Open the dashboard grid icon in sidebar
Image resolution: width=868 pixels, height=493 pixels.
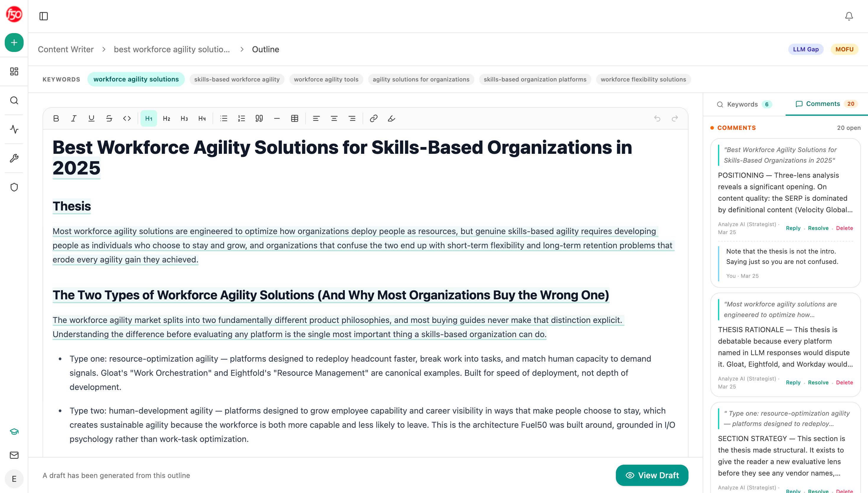14,71
